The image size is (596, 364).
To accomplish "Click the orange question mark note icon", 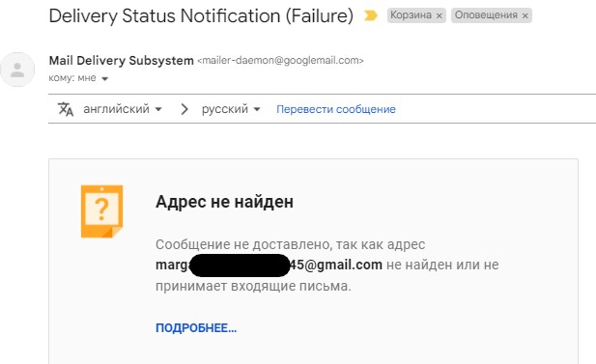I will 101,211.
